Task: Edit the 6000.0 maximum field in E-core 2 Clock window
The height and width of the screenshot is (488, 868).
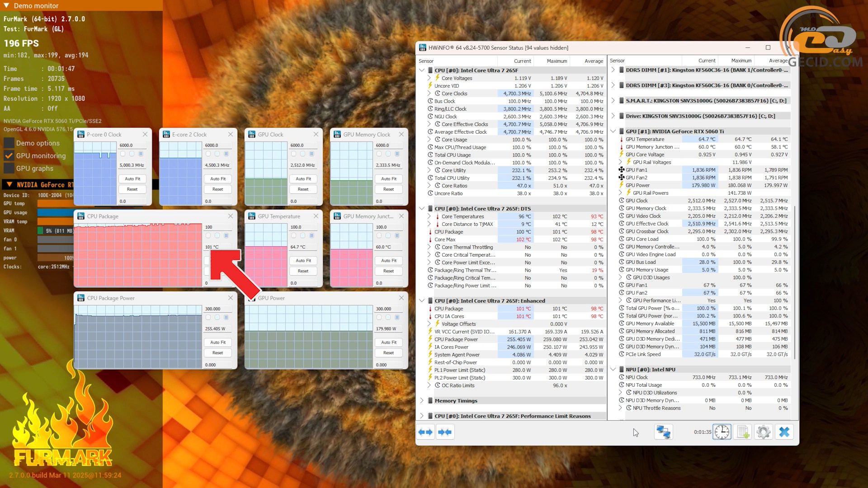Action: coord(218,145)
